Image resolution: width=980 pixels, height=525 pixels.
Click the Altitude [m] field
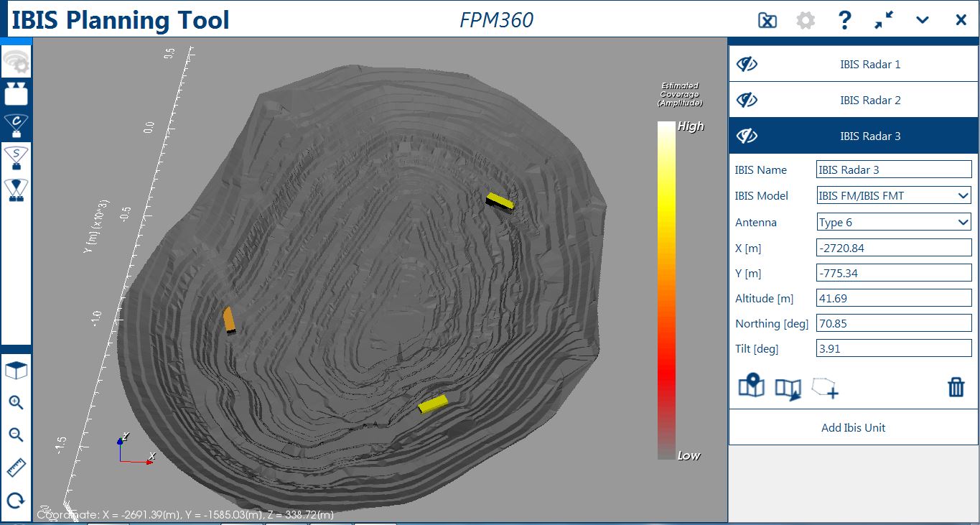pos(895,298)
